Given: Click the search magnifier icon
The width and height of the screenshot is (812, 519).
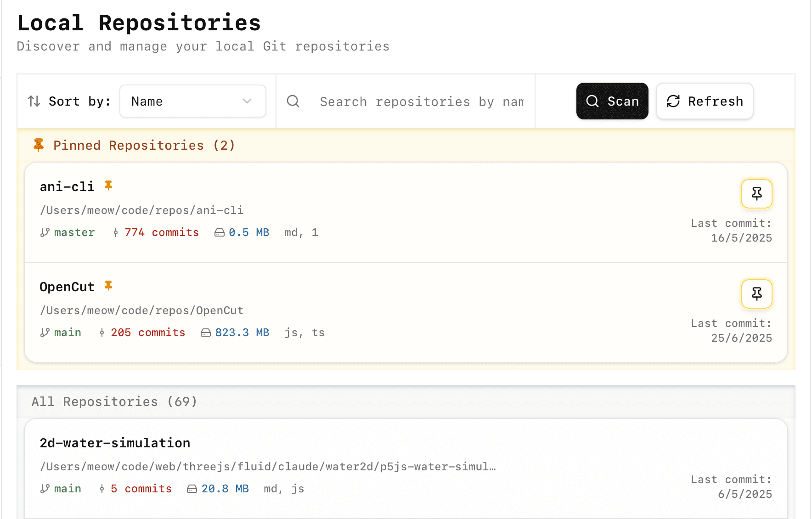Looking at the screenshot, I should pos(293,101).
